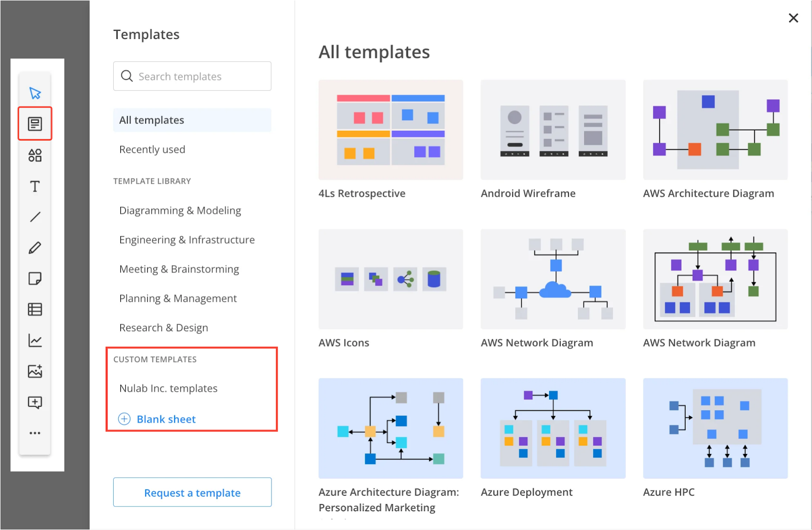The height and width of the screenshot is (530, 812).
Task: Open the shapes library tool
Action: click(35, 155)
